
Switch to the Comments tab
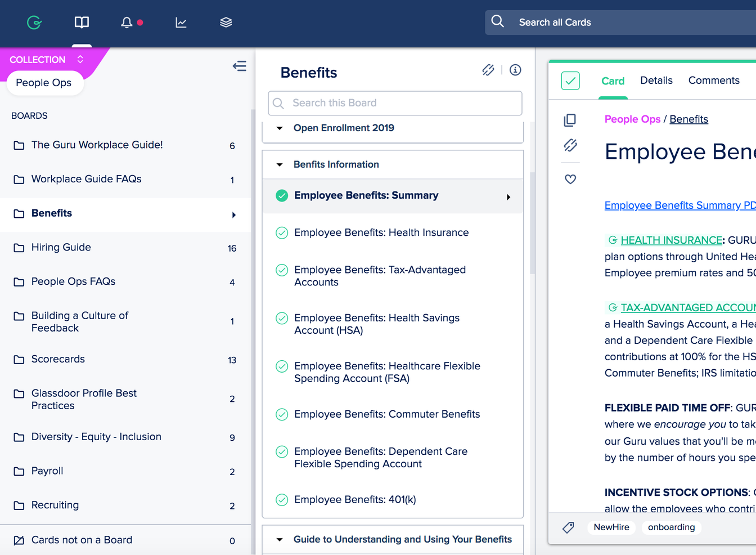(714, 80)
